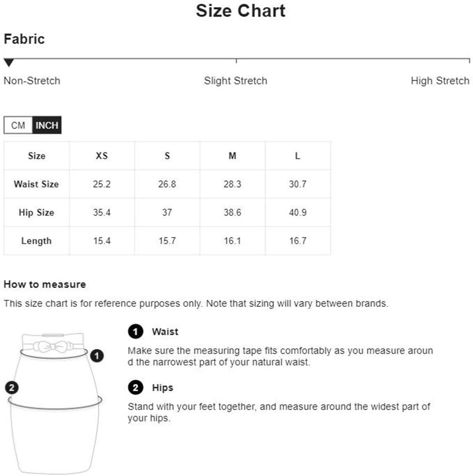The image size is (473, 476).
Task: Click the Hip Size row header
Action: (36, 212)
